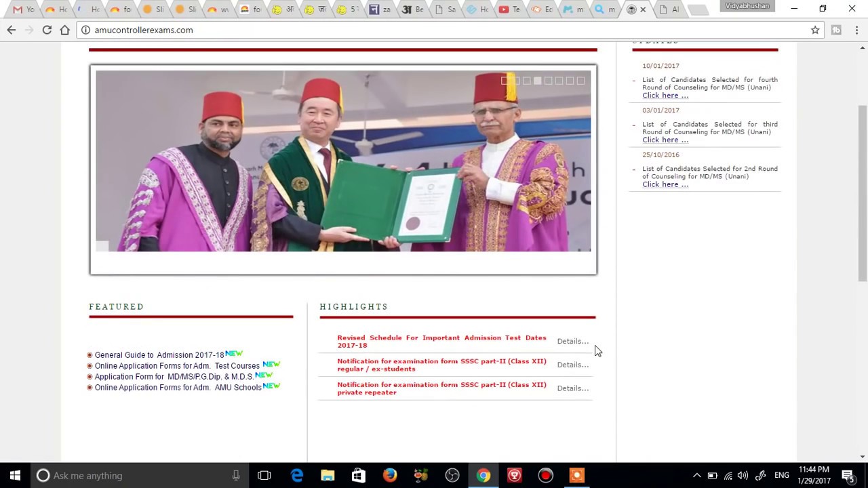Bookmark this page with the star
Viewport: 868px width, 488px height.
[815, 30]
